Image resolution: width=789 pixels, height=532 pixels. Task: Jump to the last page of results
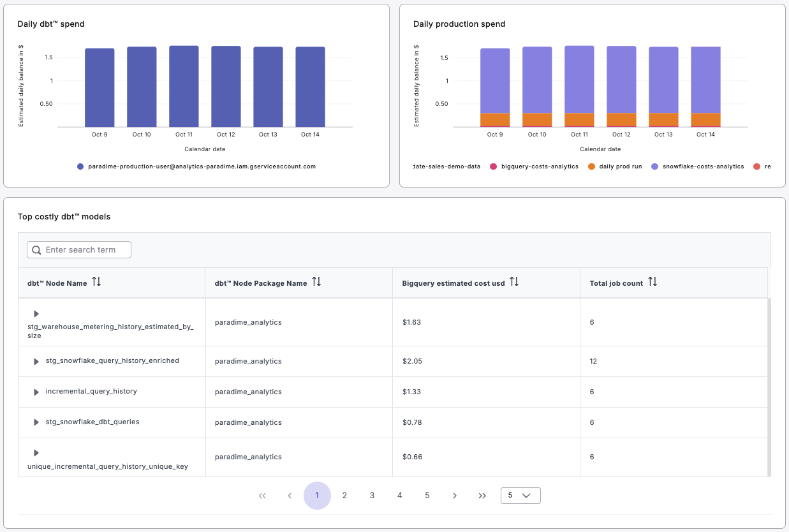[482, 496]
